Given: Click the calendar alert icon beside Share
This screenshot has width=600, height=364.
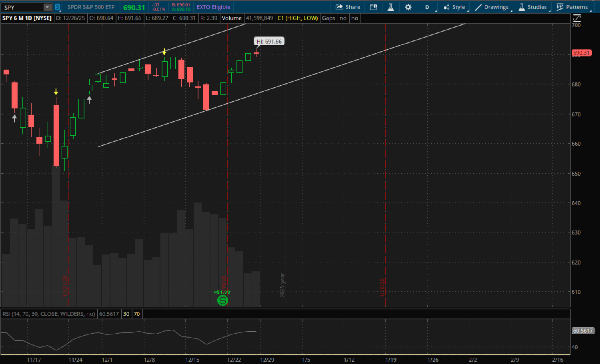Looking at the screenshot, I should tap(374, 7).
